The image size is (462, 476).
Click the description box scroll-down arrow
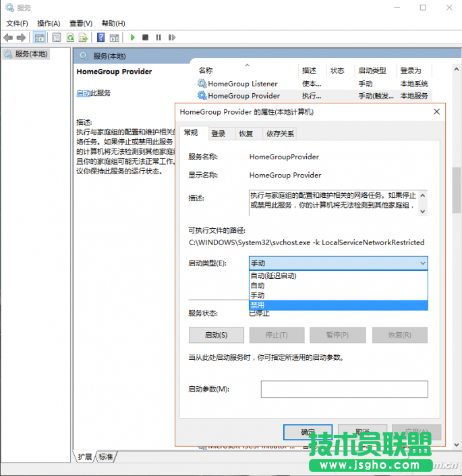click(x=423, y=211)
